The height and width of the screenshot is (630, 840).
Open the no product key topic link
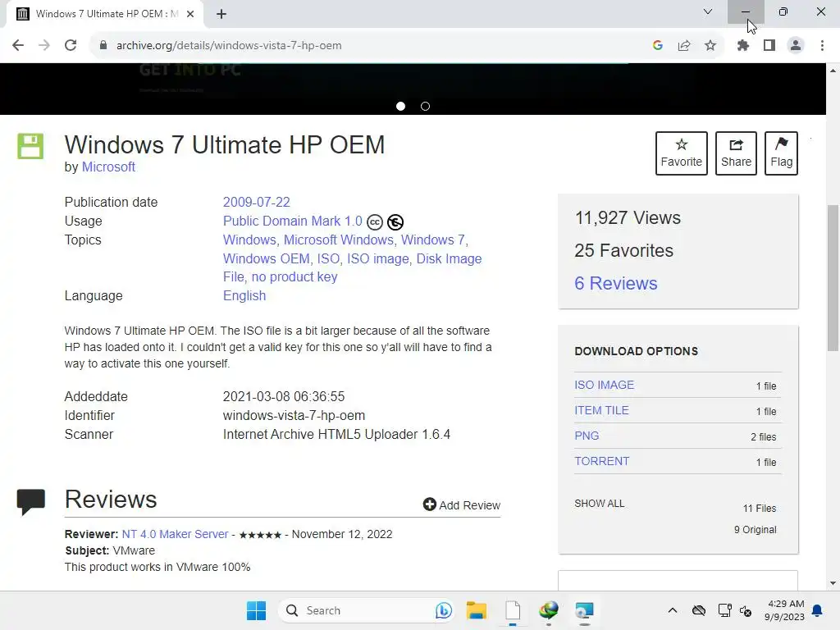click(294, 277)
